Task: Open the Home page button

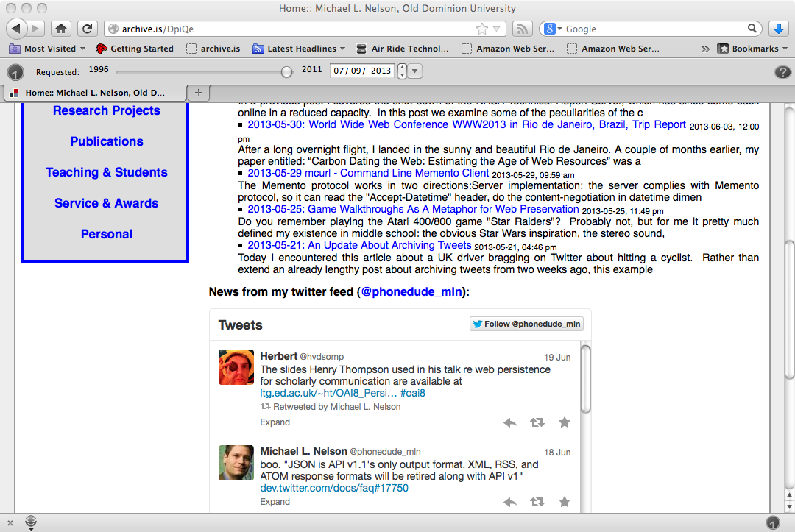Action: click(61, 29)
